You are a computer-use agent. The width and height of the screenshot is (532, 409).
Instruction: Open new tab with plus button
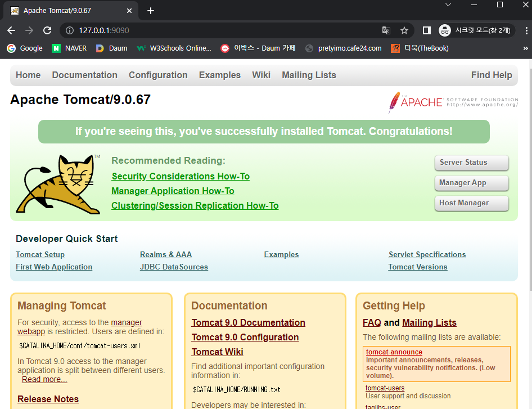pos(151,11)
